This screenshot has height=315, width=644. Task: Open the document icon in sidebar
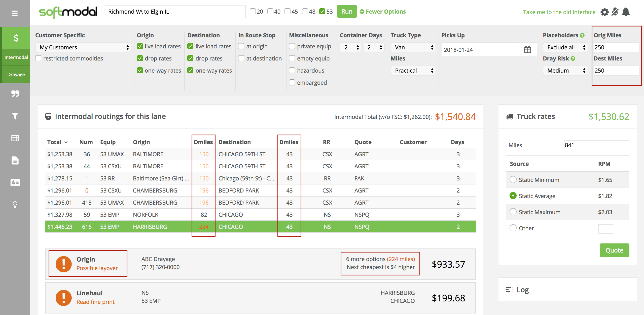point(15,160)
